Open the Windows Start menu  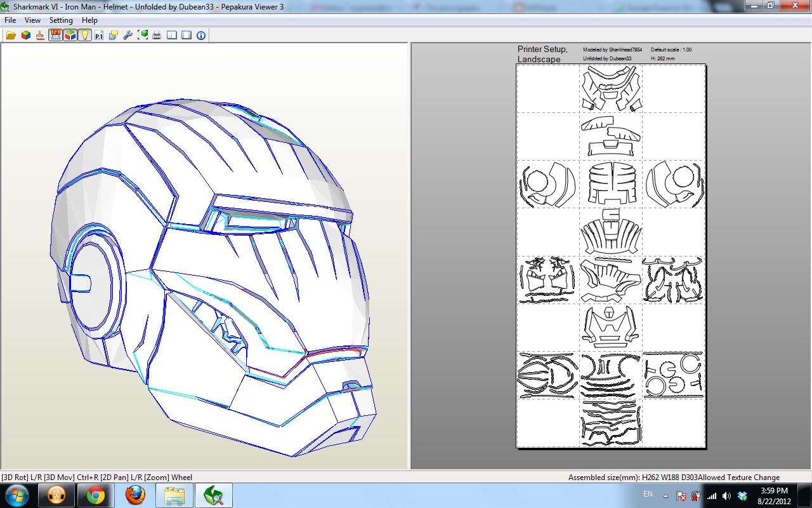coord(16,495)
